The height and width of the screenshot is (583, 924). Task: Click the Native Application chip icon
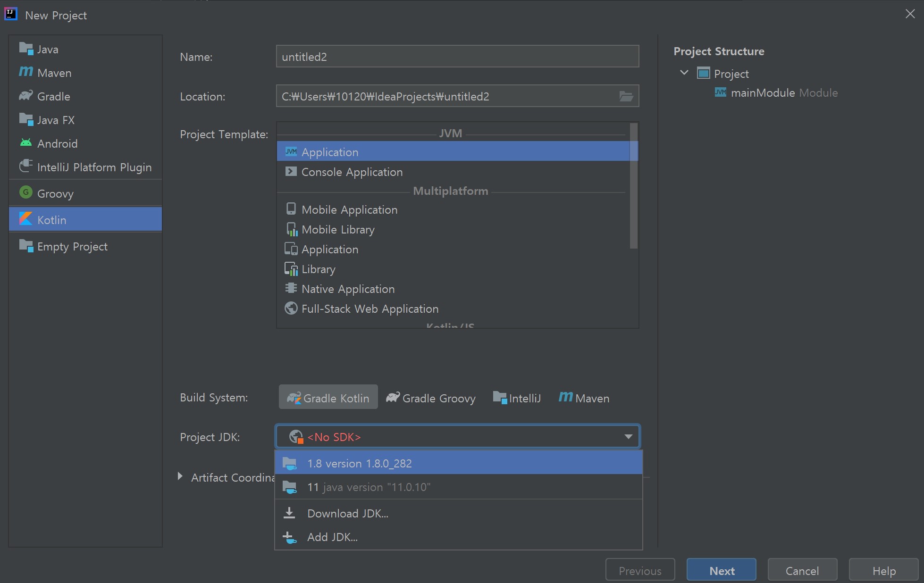click(x=291, y=288)
